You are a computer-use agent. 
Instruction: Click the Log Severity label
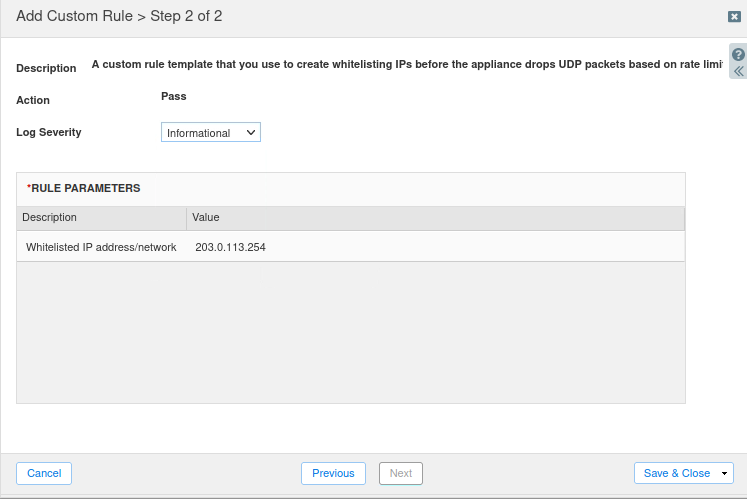click(x=49, y=132)
